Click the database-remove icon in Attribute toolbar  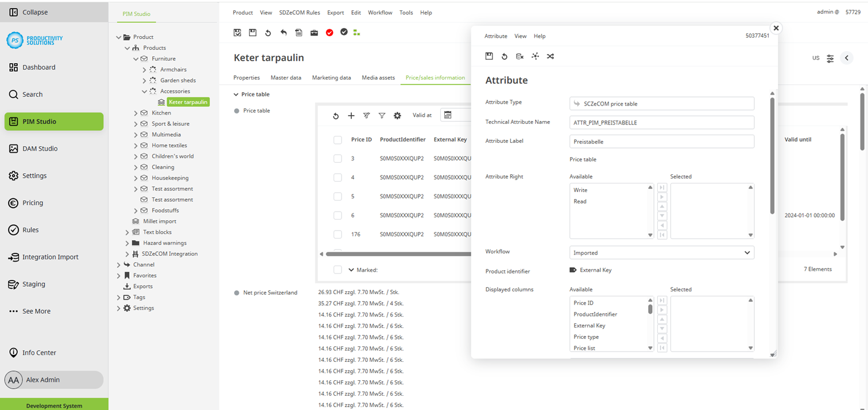coord(520,56)
